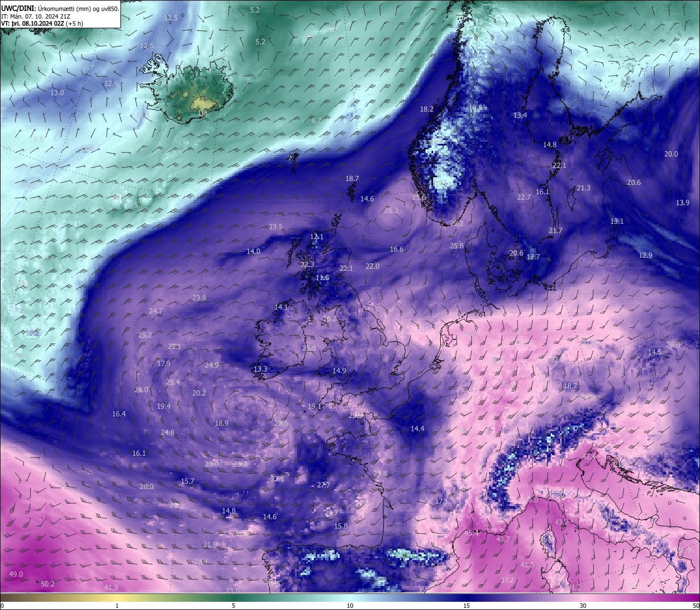Click the 27.7 value near Brittany
Screen dimensions: 700x610
click(324, 485)
